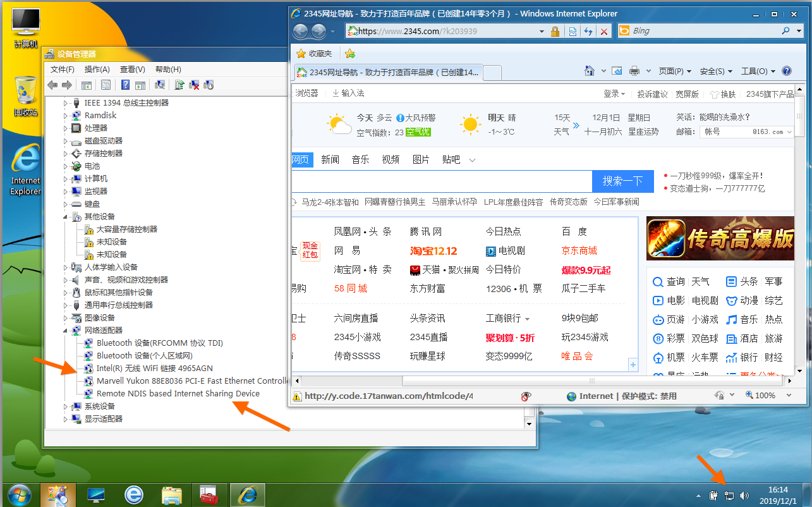Open the address bar URL history dropdown
812x507 pixels.
coord(542,31)
